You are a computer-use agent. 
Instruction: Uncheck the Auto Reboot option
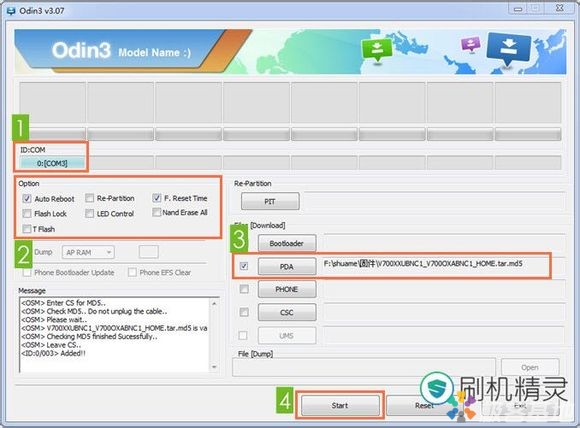coord(27,199)
